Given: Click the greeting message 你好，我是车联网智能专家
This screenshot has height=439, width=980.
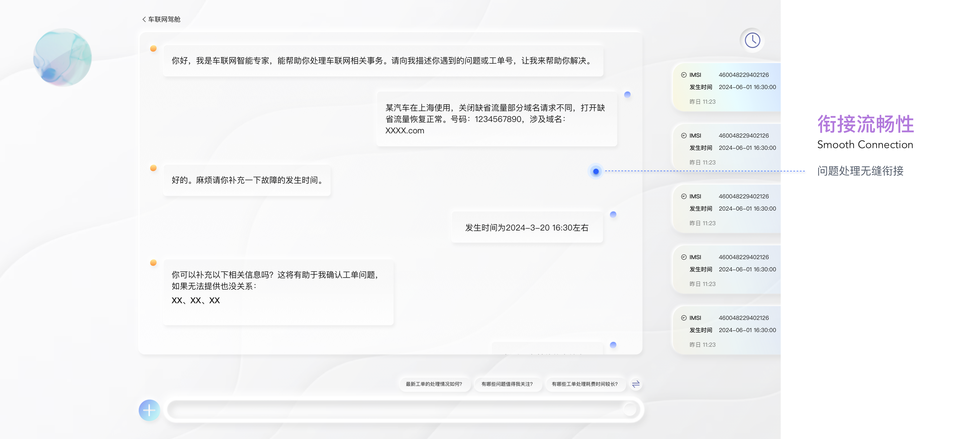Looking at the screenshot, I should click(x=383, y=61).
